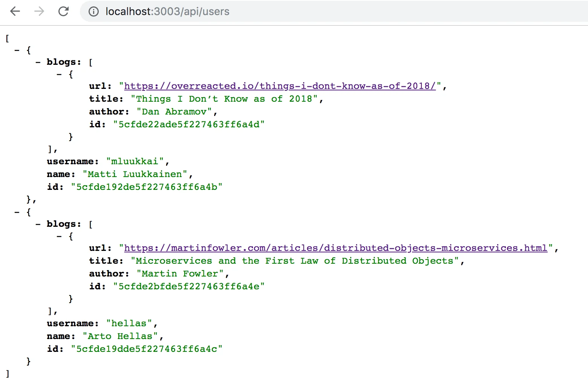
Task: Click the blog id "5cfde2bfde5f227463ff6a4e"
Action: coord(189,287)
